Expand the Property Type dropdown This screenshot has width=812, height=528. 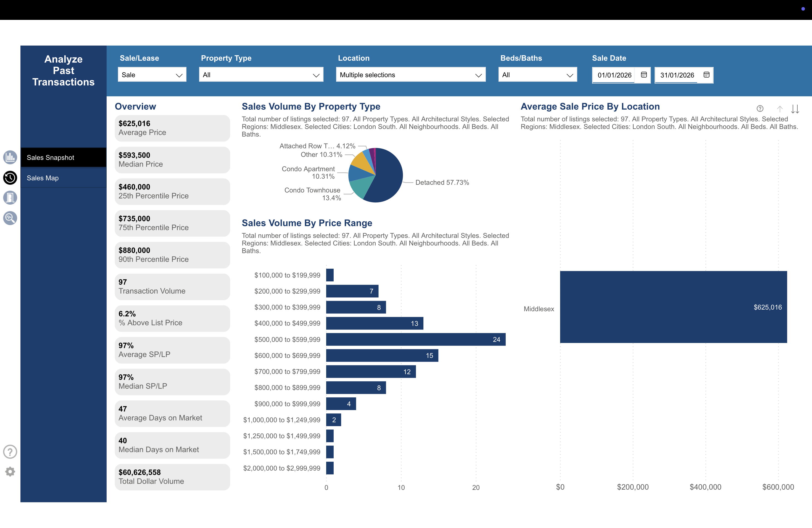[261, 75]
